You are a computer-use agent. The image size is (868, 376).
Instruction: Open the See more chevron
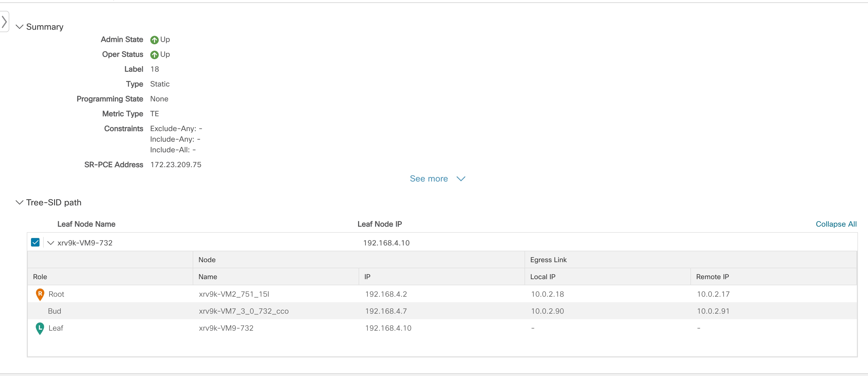pos(461,179)
